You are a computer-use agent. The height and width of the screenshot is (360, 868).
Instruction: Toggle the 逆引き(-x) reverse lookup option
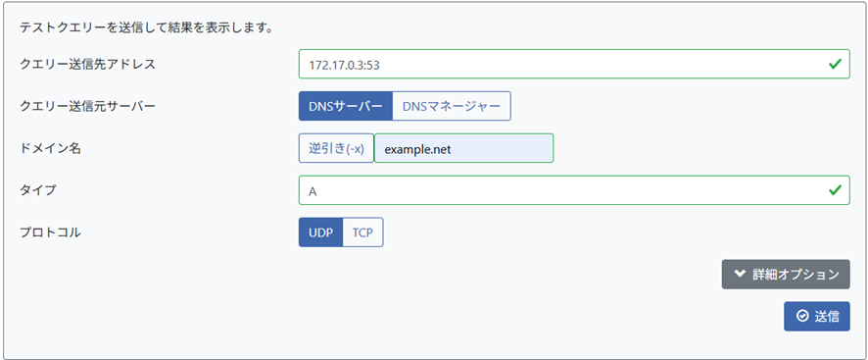click(x=337, y=148)
